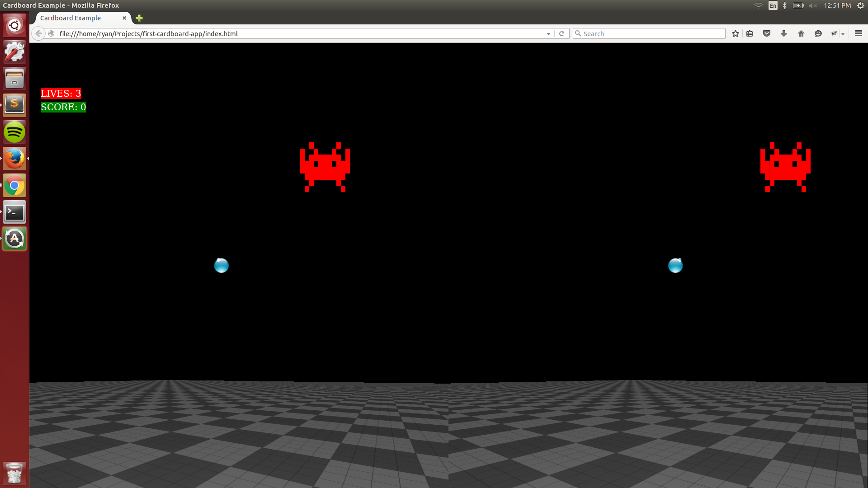Image resolution: width=868 pixels, height=488 pixels.
Task: Click the left red space invader
Action: [325, 167]
